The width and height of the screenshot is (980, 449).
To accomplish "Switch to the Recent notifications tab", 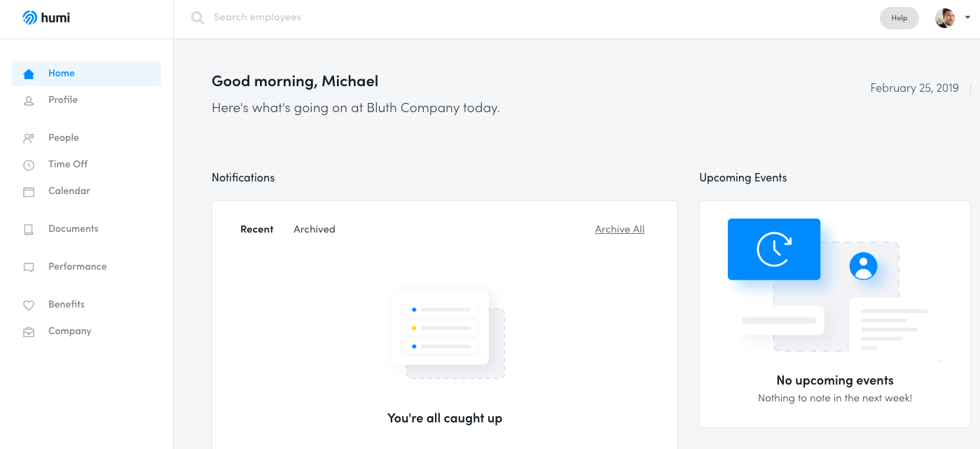I will pos(257,230).
